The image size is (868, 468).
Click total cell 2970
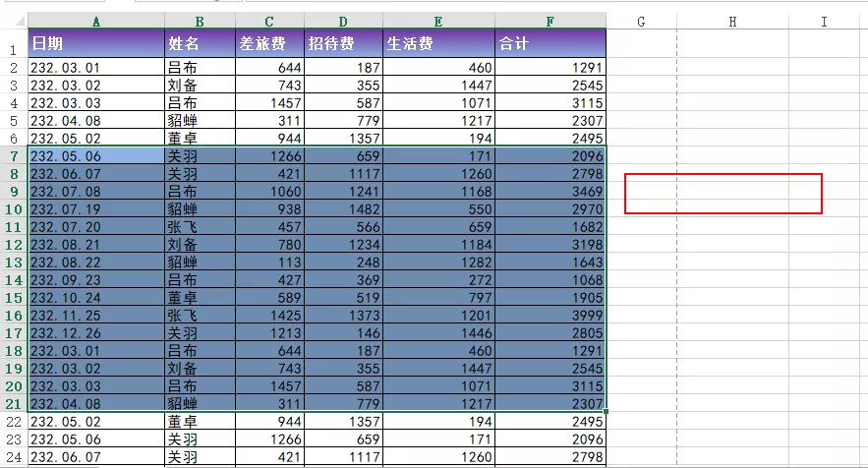pos(550,209)
